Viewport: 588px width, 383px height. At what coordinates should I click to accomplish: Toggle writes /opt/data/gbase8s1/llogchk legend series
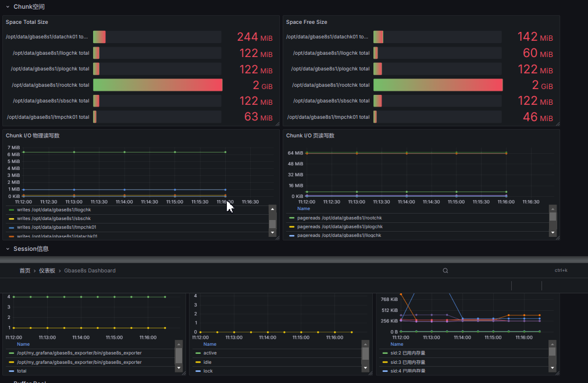54,210
